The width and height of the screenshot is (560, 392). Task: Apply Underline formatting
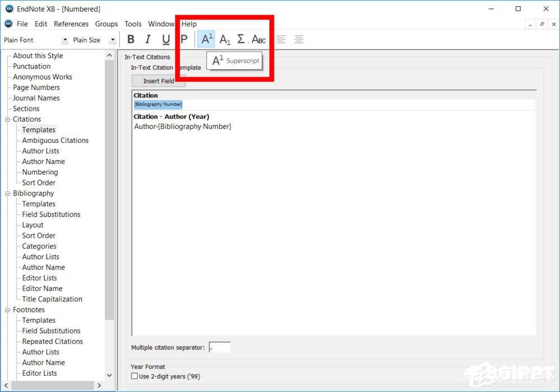coord(166,39)
